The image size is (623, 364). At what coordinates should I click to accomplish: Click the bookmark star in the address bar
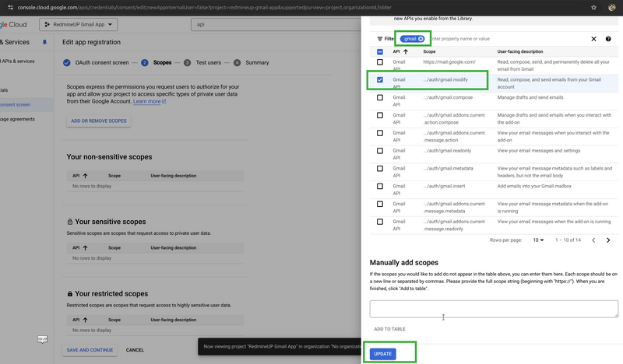click(593, 7)
